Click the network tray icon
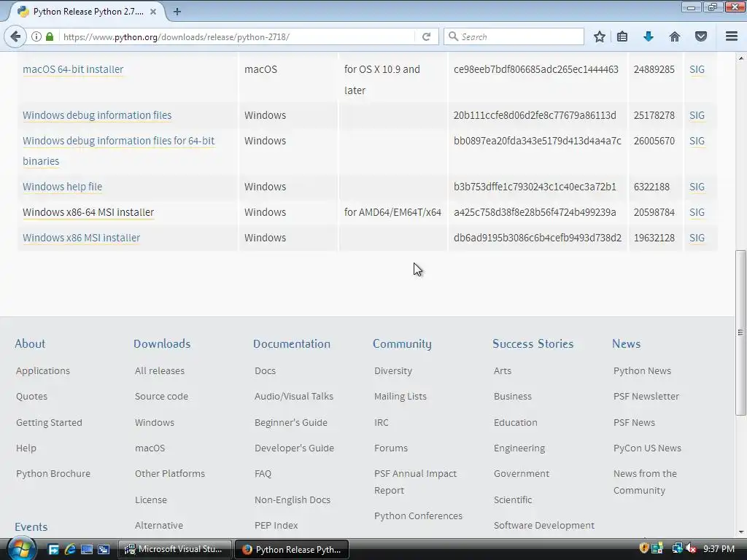747x560 pixels. [676, 548]
